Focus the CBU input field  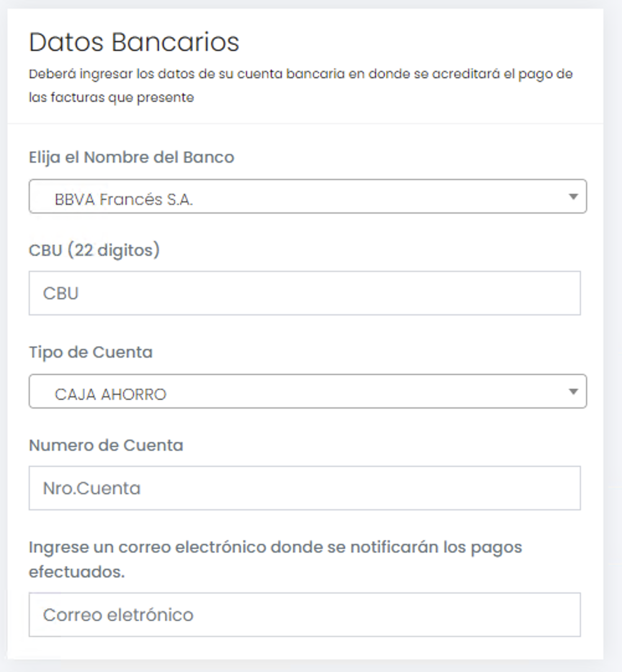click(304, 293)
